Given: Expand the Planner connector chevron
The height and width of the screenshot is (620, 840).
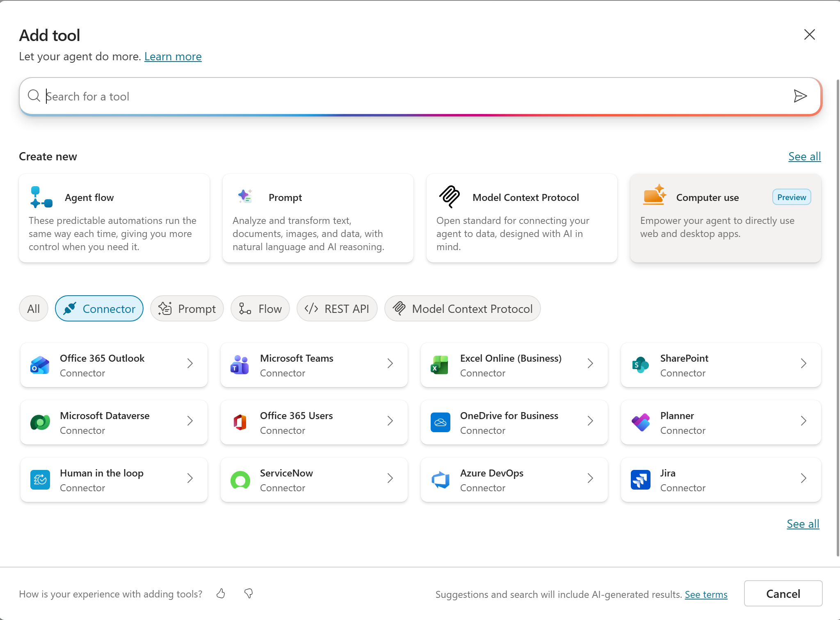Looking at the screenshot, I should 803,421.
